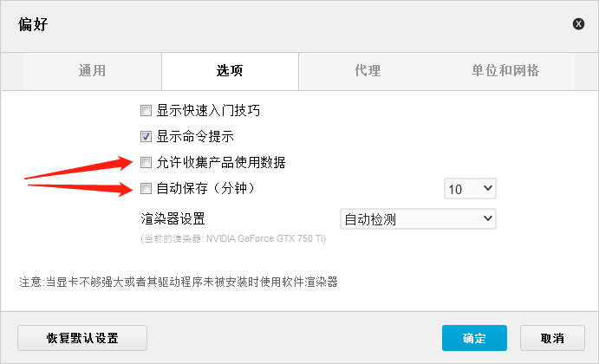Tick the 允许收集产品使用数据 checkbox
Screen dimensions: 599x364
coord(146,162)
